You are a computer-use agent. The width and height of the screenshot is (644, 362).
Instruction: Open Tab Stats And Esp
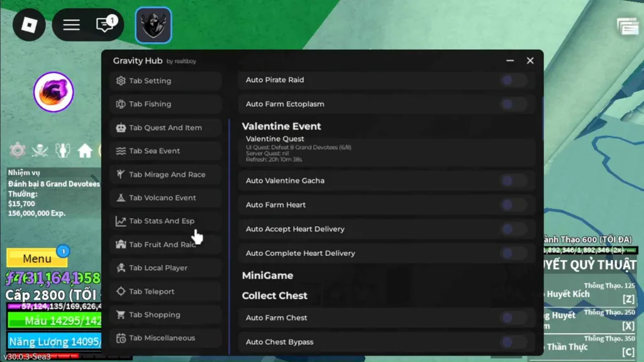[x=166, y=221]
